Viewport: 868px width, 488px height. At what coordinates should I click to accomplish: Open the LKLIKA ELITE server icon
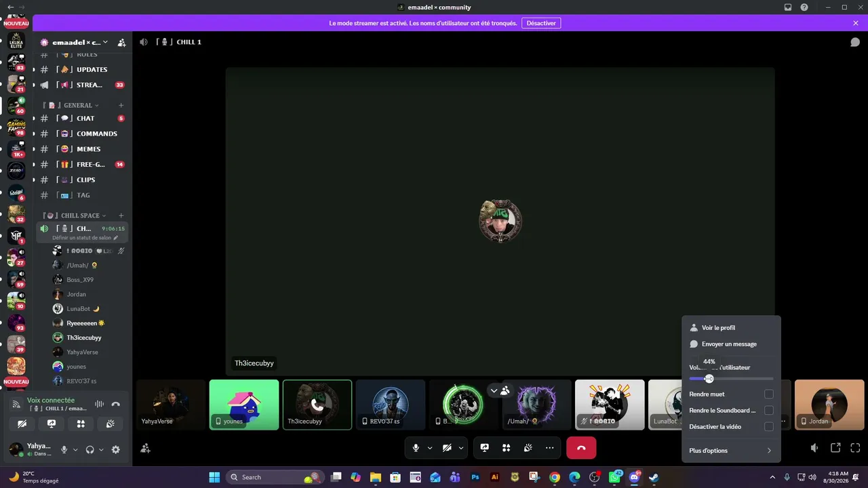click(x=16, y=41)
